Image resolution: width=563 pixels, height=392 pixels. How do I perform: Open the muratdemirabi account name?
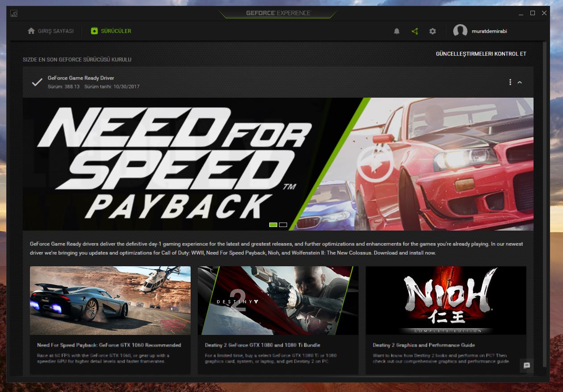click(489, 31)
